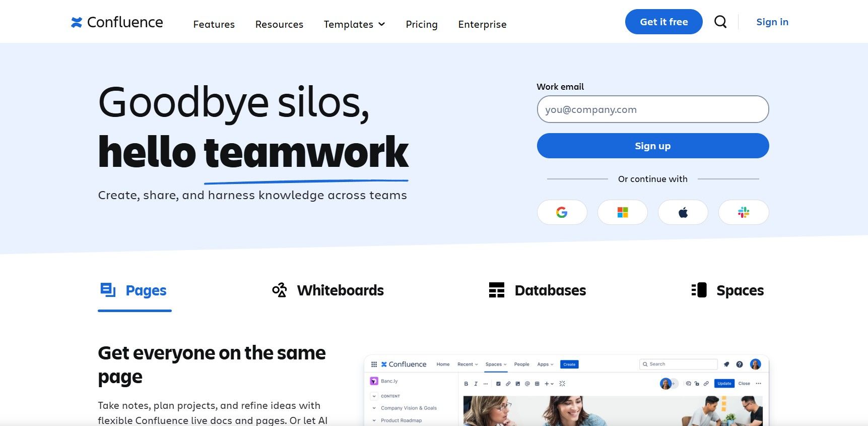Click the Confluence logo in the header
The image size is (868, 426).
click(117, 22)
